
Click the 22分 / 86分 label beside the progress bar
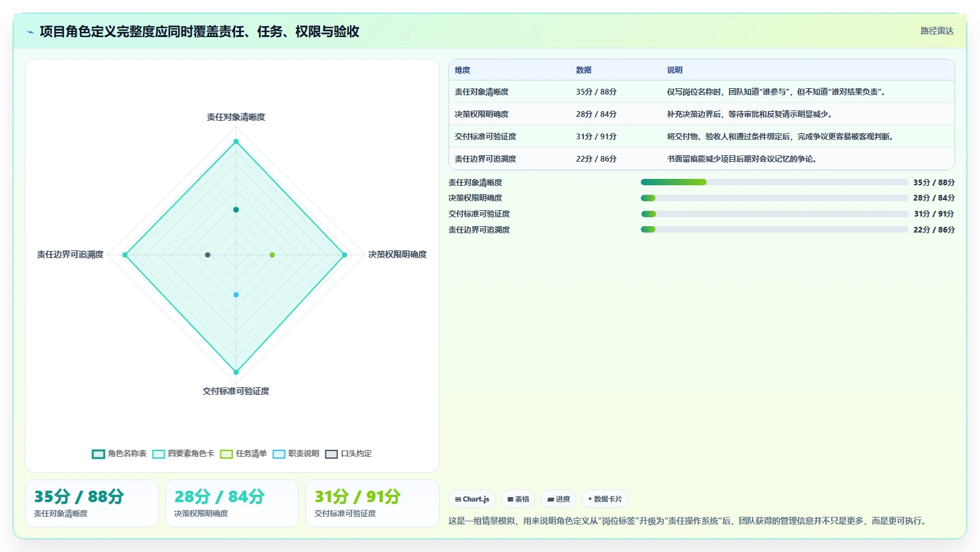click(x=933, y=230)
